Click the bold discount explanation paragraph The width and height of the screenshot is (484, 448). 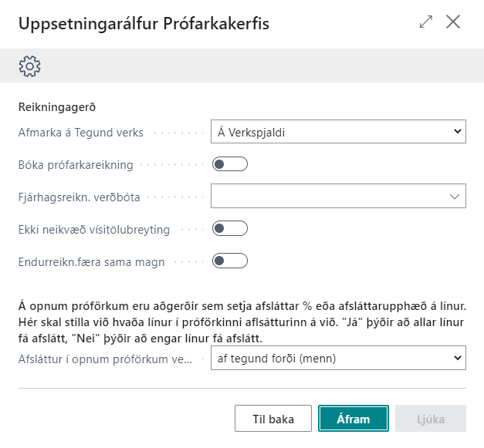tap(241, 322)
